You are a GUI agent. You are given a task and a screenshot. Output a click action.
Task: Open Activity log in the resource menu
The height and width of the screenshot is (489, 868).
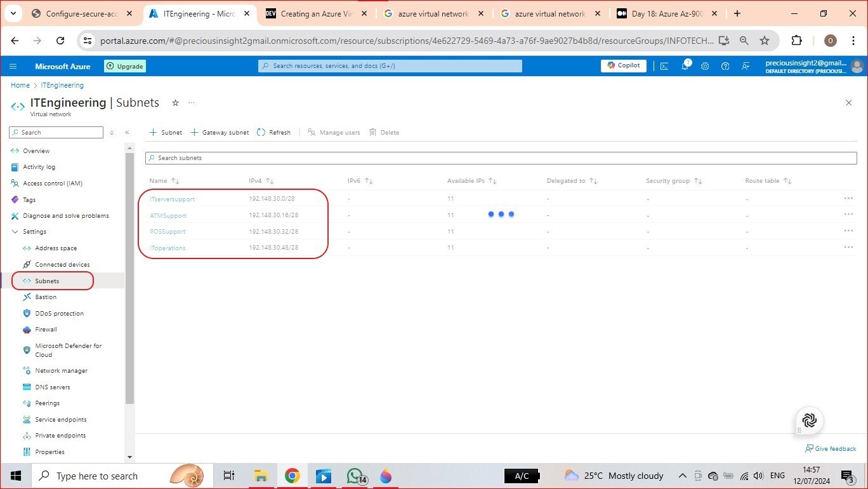point(39,167)
